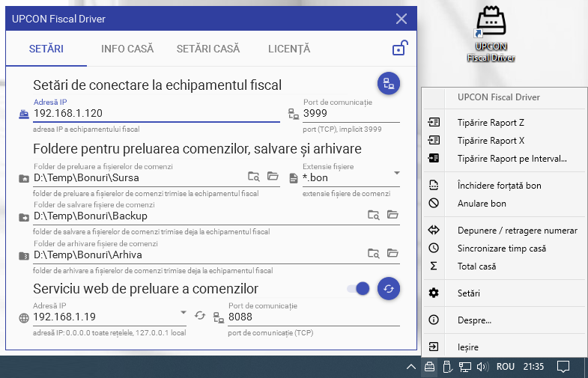Search folder icon for D:\Temp\Bonuri\Sursa
Image resolution: width=588 pixels, height=378 pixels.
click(254, 176)
